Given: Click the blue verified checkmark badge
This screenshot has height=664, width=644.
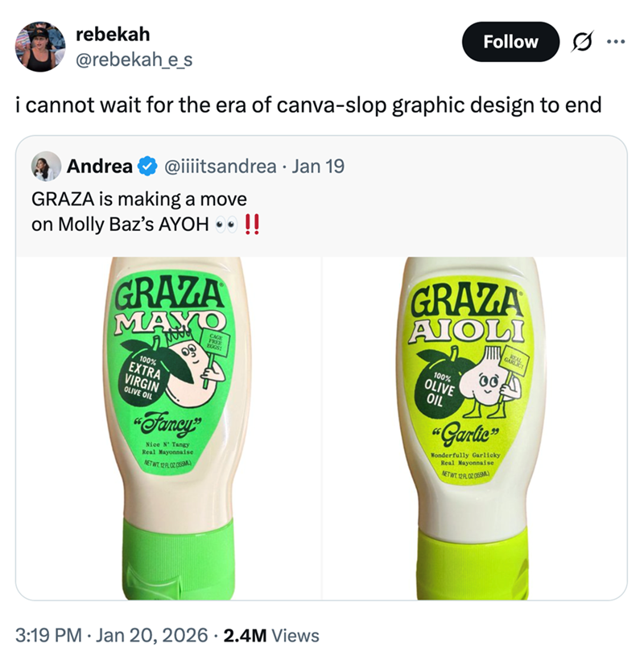Looking at the screenshot, I should pos(147,167).
